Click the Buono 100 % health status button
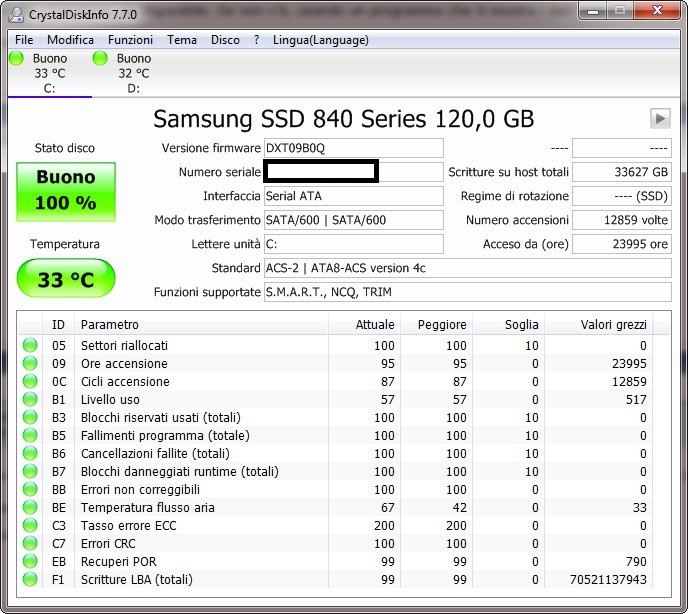Image resolution: width=688 pixels, height=614 pixels. (x=66, y=192)
